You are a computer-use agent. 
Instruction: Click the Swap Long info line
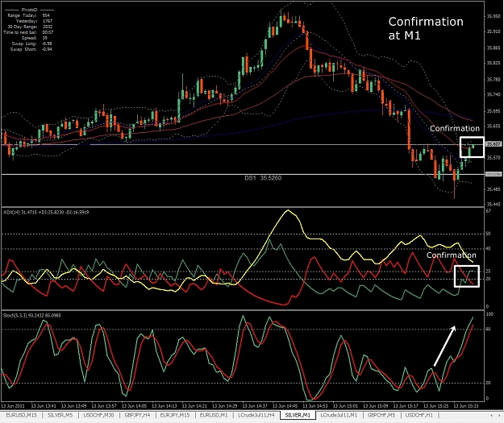point(31,44)
